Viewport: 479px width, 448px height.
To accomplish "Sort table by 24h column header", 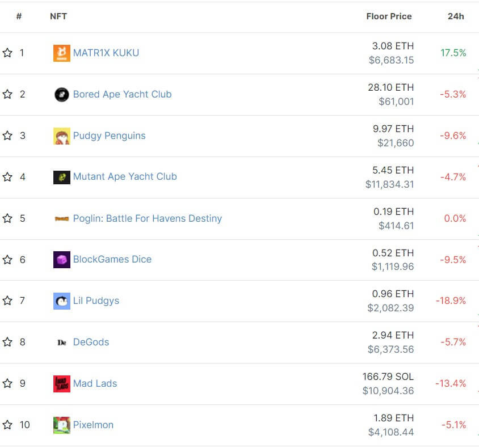I will pyautogui.click(x=456, y=16).
